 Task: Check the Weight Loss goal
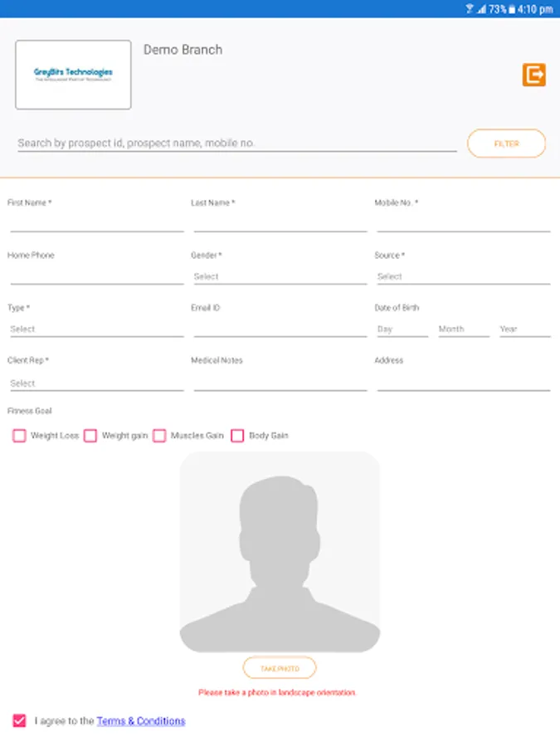click(x=20, y=436)
